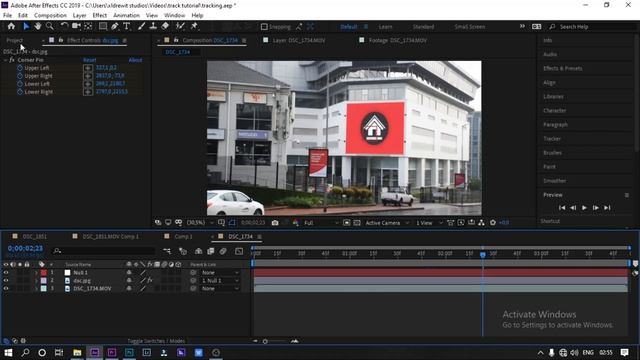
Task: Click the Graph Editor icon in timeline
Action: 239,251
